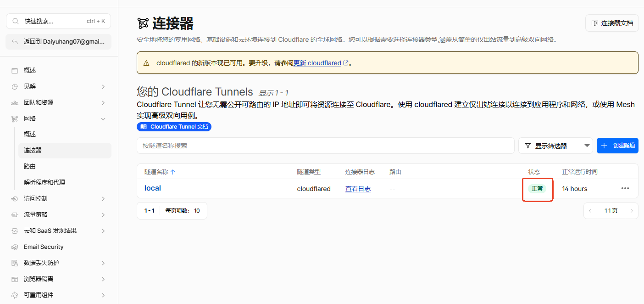
Task: Click the 流量策略 icon in sidebar
Action: pos(15,215)
